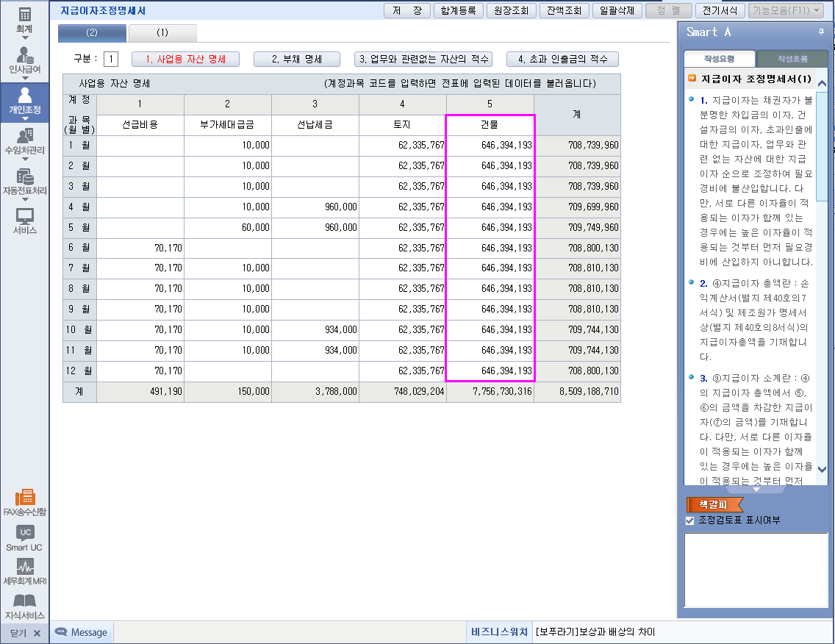Open the [보푸라기]보상과 배상의 차이 news link
This screenshot has height=644, width=835.
pyautogui.click(x=595, y=632)
